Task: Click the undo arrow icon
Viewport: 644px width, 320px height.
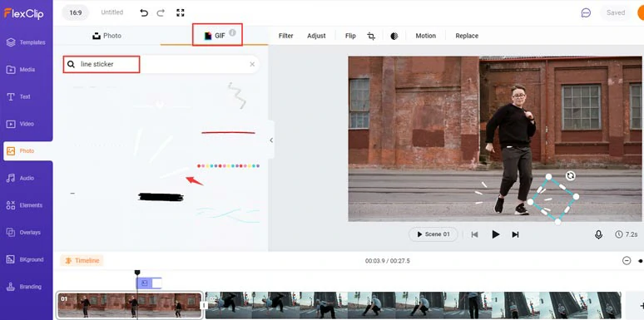Action: click(144, 12)
